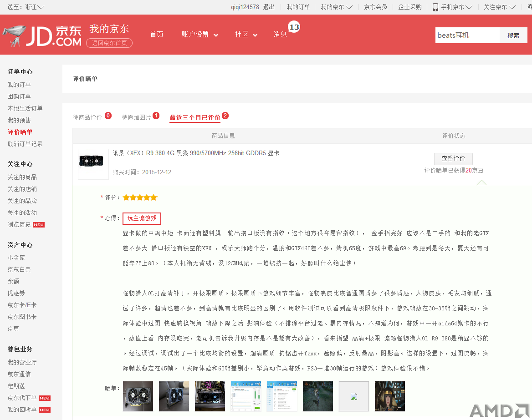Click the XFX R9 380 product image

pyautogui.click(x=93, y=164)
